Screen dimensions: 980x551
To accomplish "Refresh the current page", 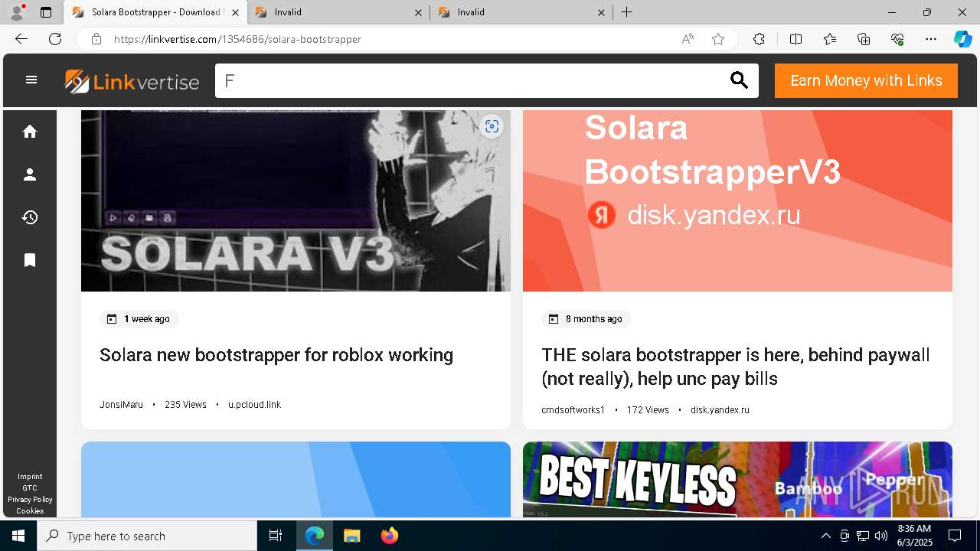I will tap(55, 39).
